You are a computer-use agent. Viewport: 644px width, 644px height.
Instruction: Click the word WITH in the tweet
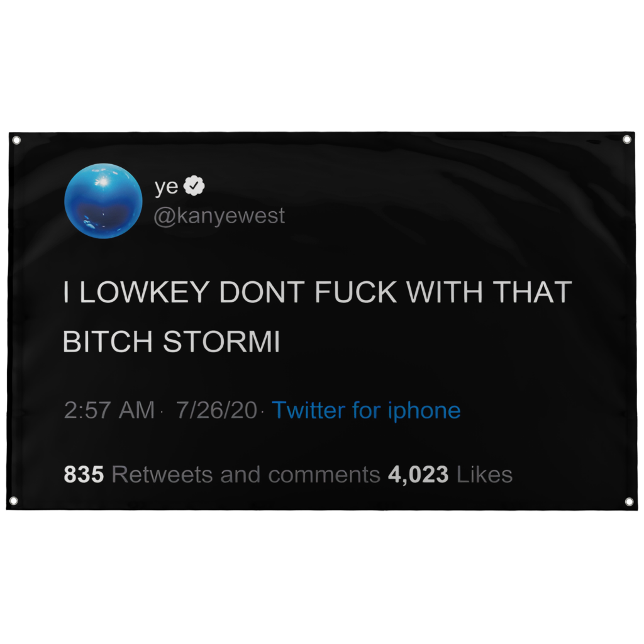[x=445, y=292]
